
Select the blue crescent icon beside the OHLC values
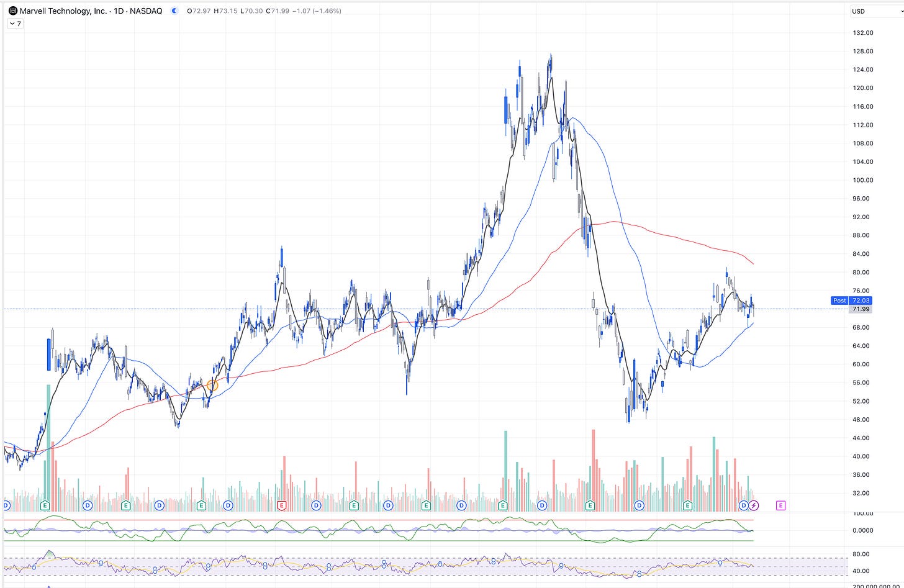point(174,11)
